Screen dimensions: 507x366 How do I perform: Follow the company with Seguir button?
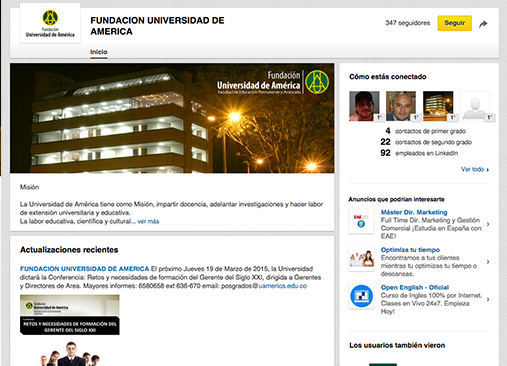tap(454, 23)
